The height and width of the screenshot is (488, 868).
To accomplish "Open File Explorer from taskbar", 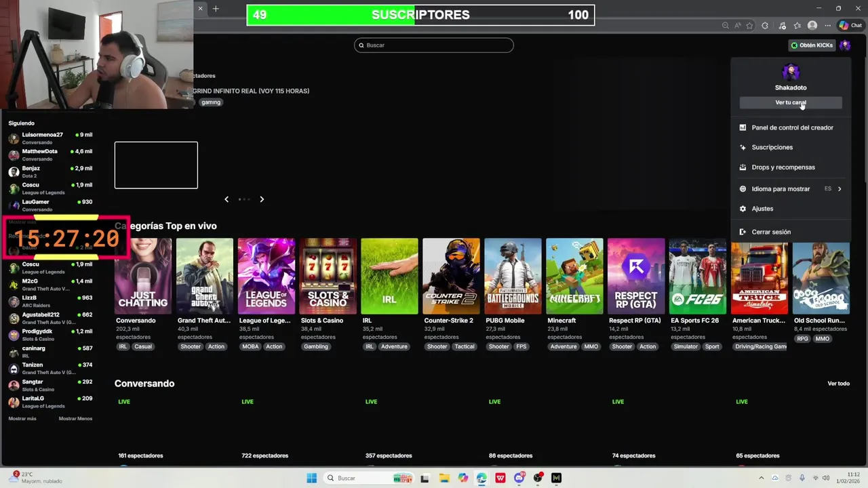I will point(444,478).
